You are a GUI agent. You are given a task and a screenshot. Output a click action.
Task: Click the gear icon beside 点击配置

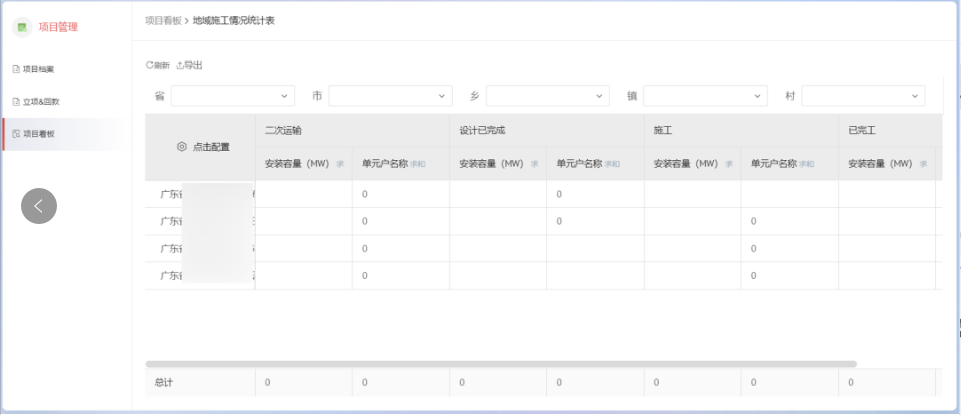[181, 147]
